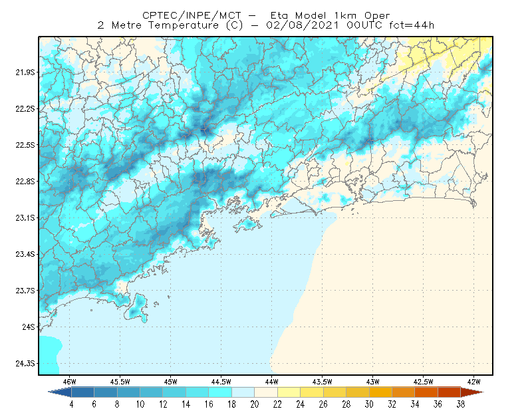Screen dimensions: 532x411
Task: Click the below-4 left arrow on colorbar
Action: point(60,392)
